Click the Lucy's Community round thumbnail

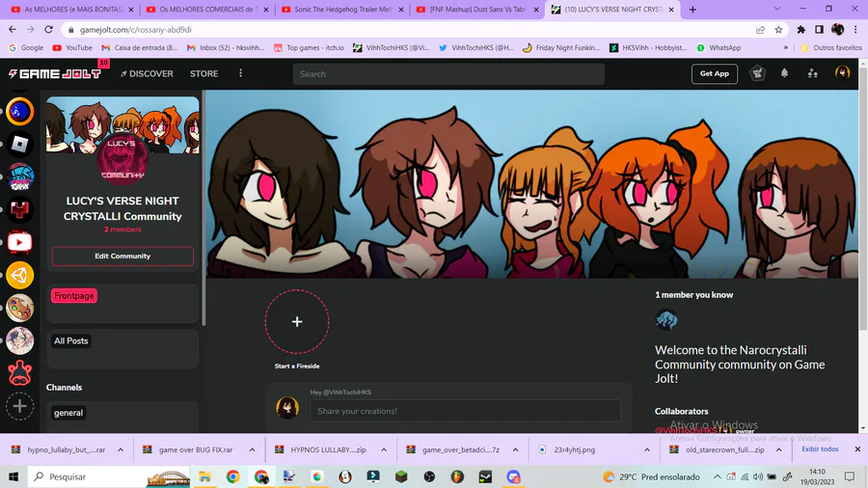[122, 159]
